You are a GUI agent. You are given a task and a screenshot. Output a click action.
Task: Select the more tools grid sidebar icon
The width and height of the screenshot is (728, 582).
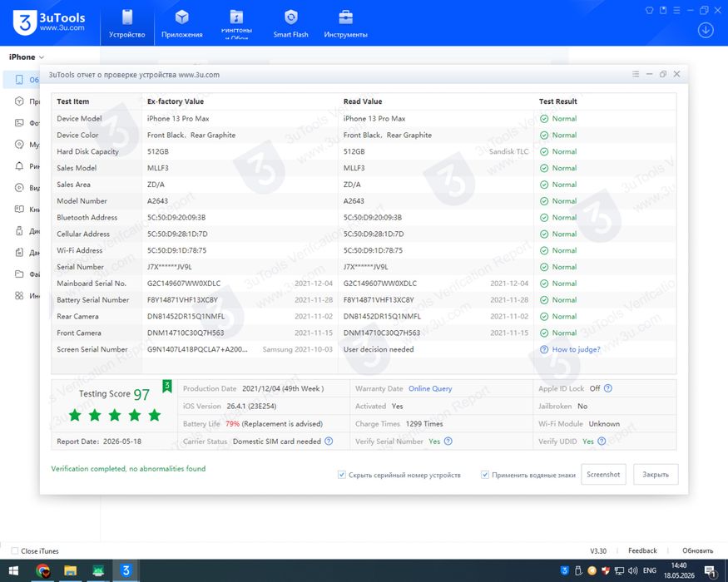[19, 295]
